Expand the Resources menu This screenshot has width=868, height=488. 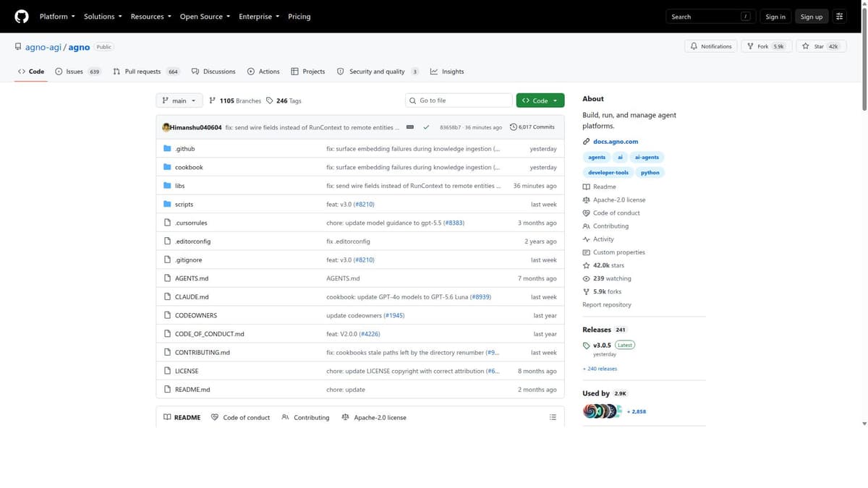click(150, 17)
